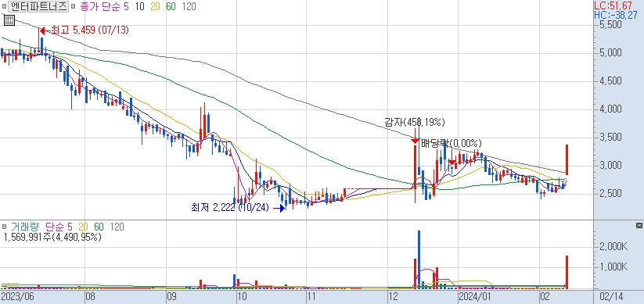644x304 pixels.
Task: Click the 11 month date axis label
Action: [x=312, y=296]
